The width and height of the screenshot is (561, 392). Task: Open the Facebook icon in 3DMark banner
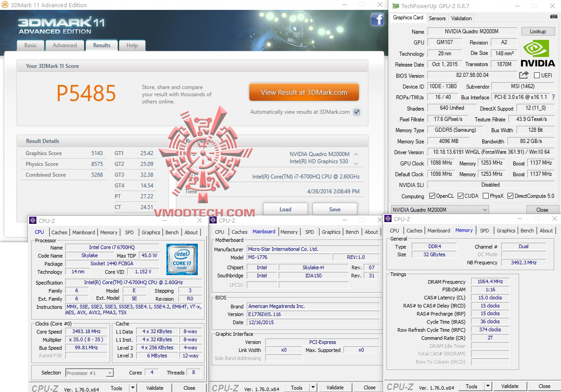pos(377,19)
